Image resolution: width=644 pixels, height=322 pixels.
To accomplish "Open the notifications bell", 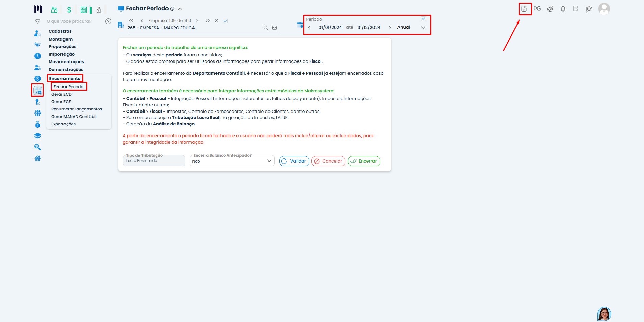I will point(563,9).
